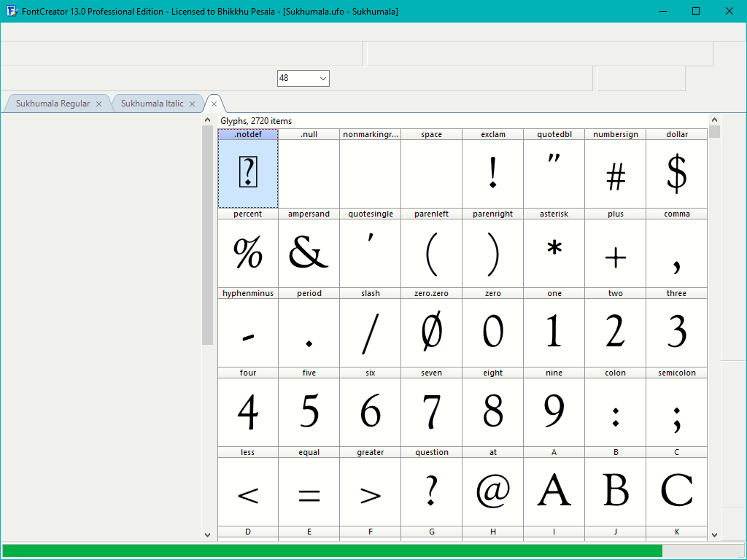Viewport: 747px width, 560px height.
Task: Select the five glyph
Action: (309, 407)
